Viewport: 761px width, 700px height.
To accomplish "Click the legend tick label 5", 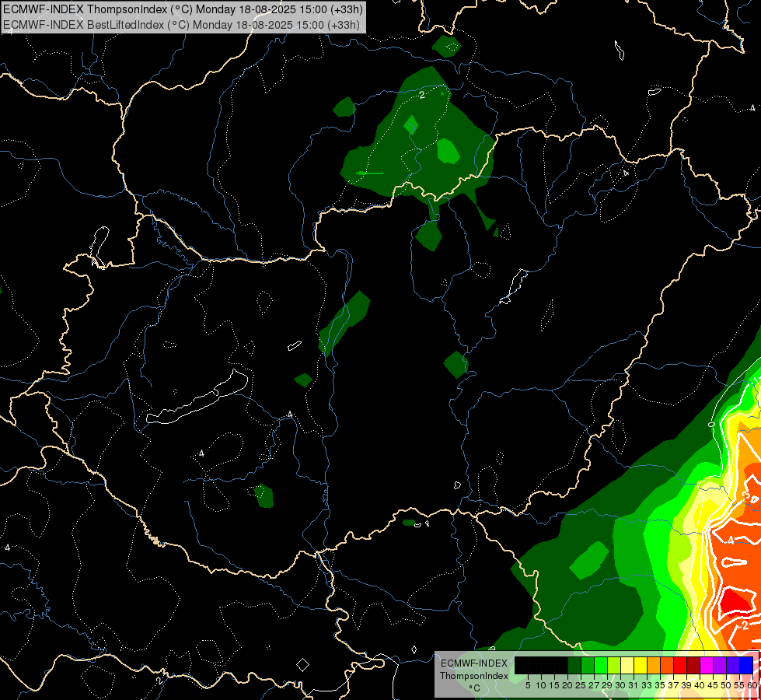I will click(x=528, y=685).
